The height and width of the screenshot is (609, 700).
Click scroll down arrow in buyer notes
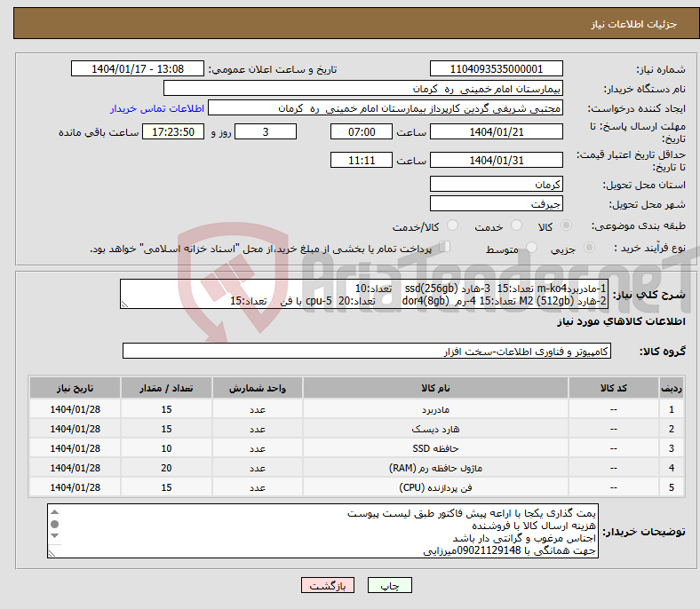pos(54,535)
